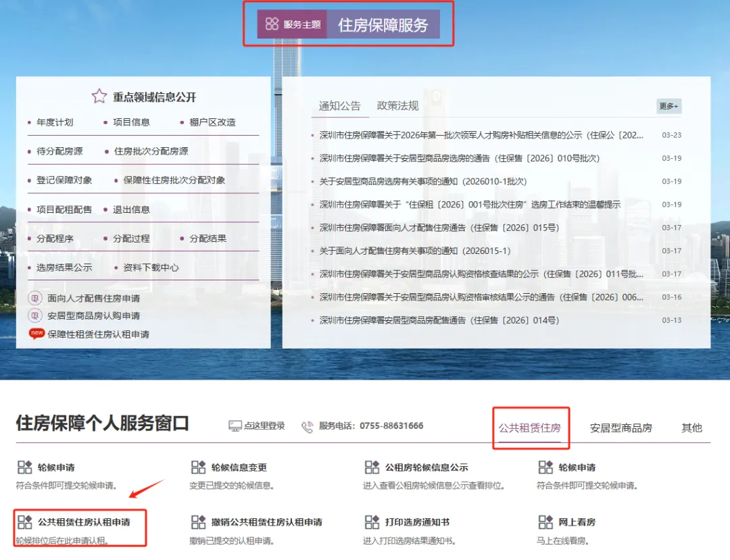Click the icon beside 公共租赁住房认租申请

tap(25, 522)
